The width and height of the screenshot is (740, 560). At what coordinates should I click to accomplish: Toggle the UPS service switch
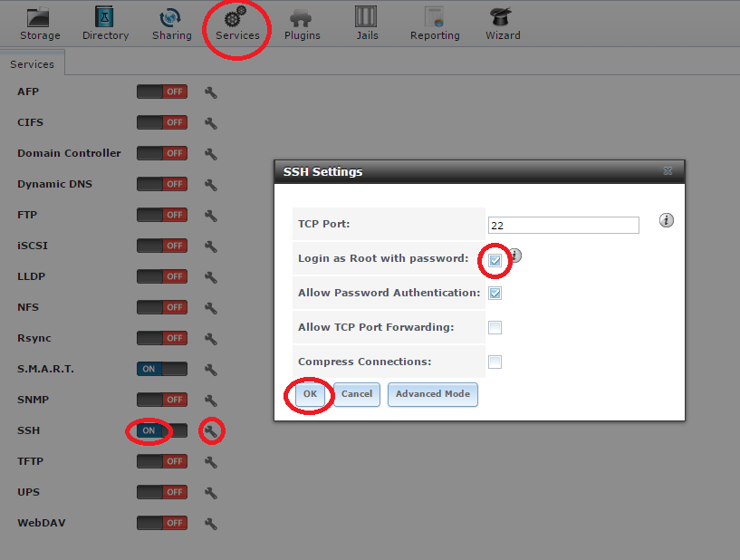(x=162, y=492)
